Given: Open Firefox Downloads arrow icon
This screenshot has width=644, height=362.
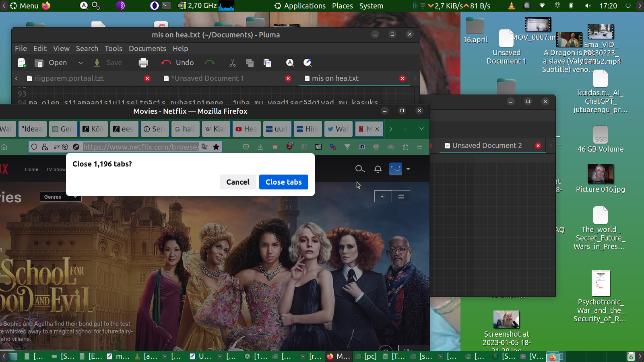Looking at the screenshot, I should (x=260, y=147).
